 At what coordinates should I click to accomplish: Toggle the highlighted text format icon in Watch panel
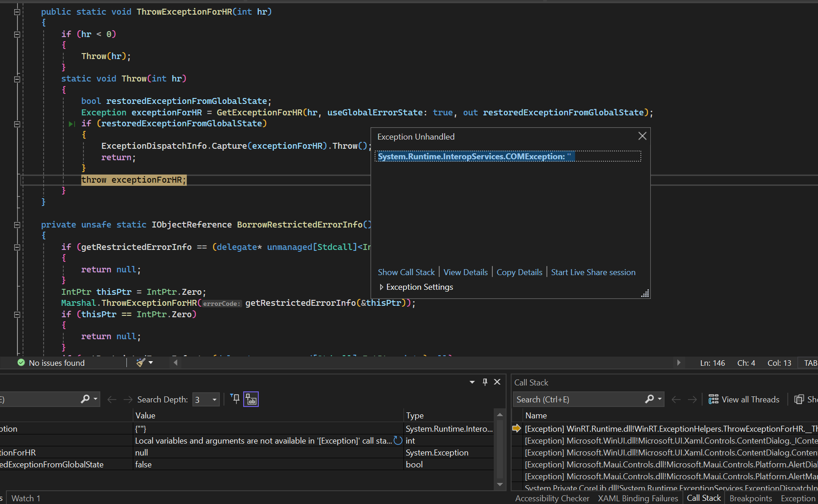coord(251,399)
